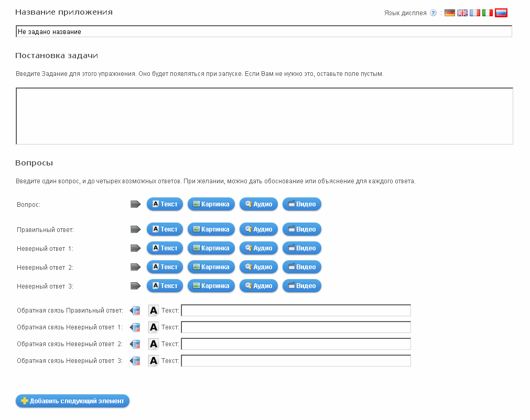Image resolution: width=530 pixels, height=420 pixels.
Task: Click the A text icon in Обратная связь Правильный ответ
Action: (x=154, y=311)
